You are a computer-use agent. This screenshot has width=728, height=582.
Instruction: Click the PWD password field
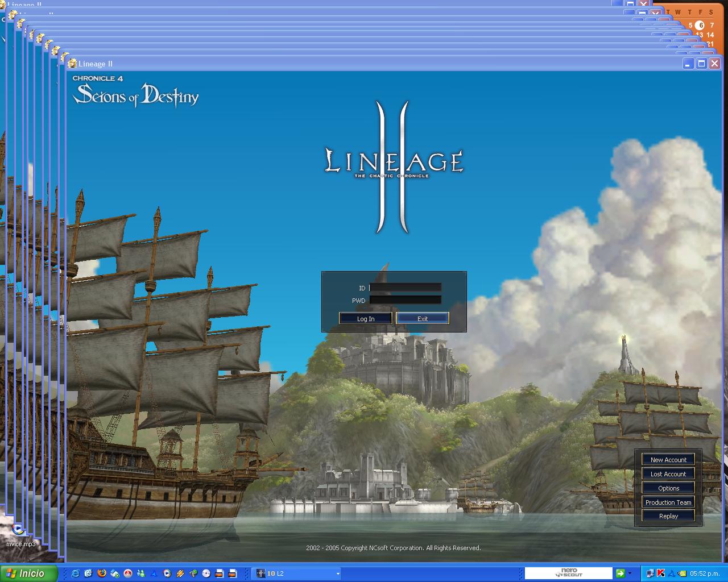(406, 300)
